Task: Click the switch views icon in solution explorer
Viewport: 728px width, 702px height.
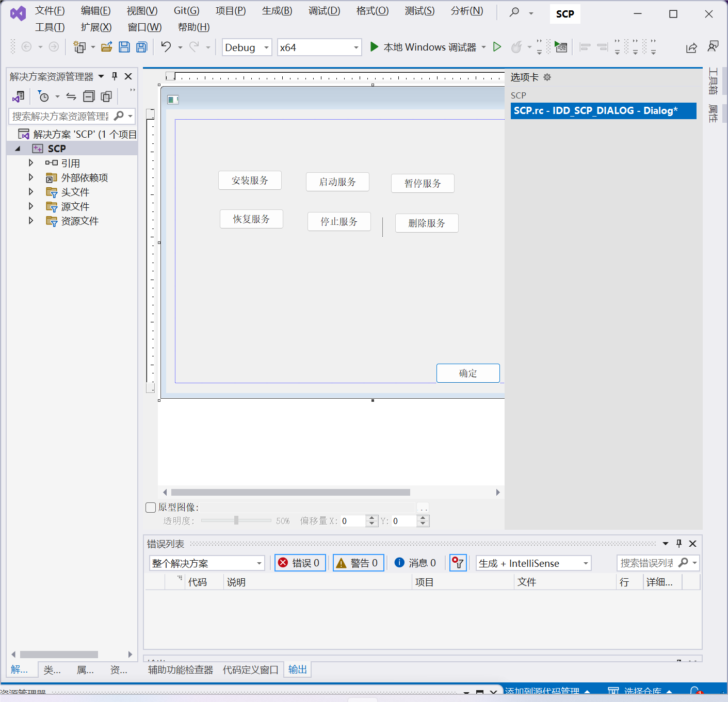Action: [19, 96]
